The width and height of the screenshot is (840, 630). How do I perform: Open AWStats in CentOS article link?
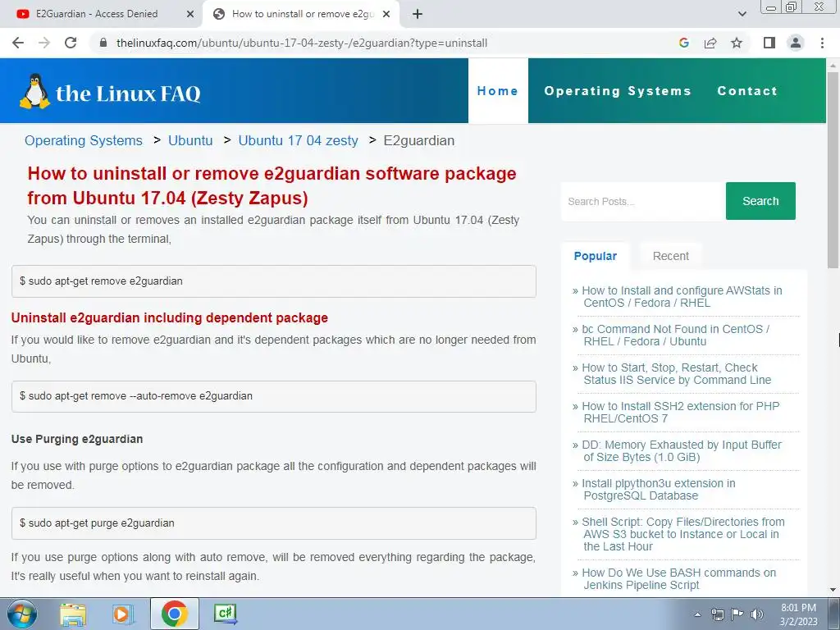coord(682,297)
